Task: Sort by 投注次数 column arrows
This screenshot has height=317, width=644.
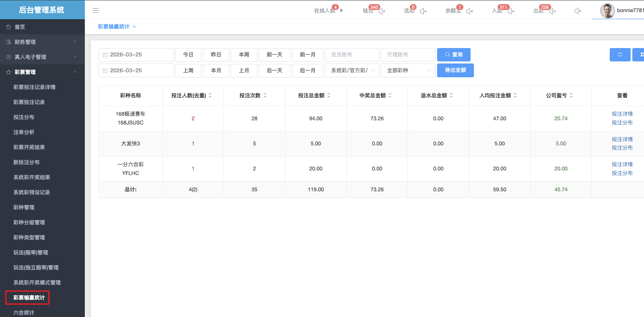Action: pyautogui.click(x=265, y=96)
